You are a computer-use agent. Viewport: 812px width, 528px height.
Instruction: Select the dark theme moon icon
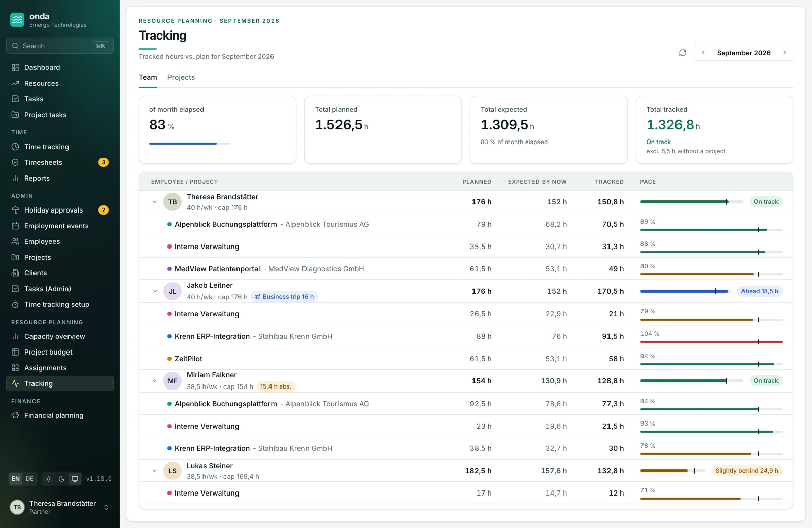pos(61,479)
